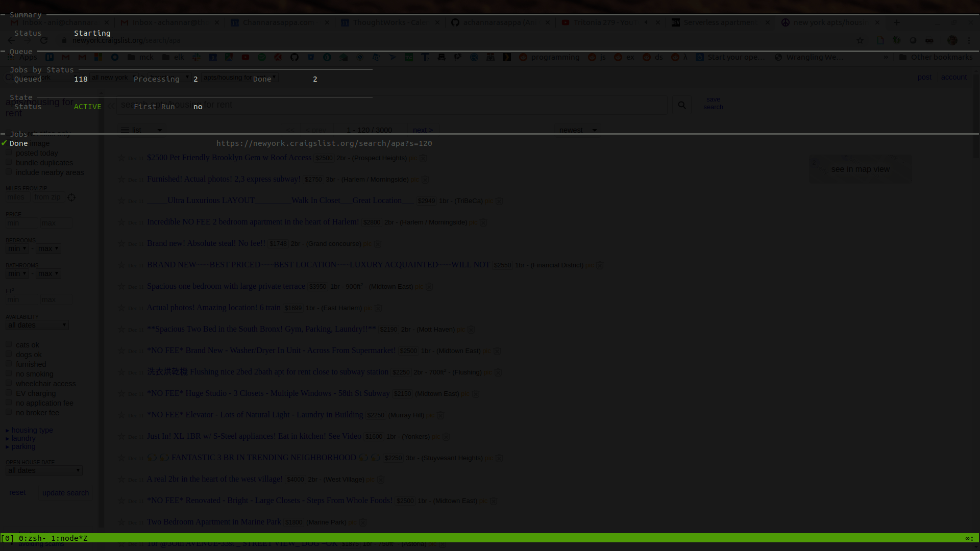Click locate-me crosshair icon beside zip field
Image resolution: width=980 pixels, height=551 pixels.
pos(71,197)
